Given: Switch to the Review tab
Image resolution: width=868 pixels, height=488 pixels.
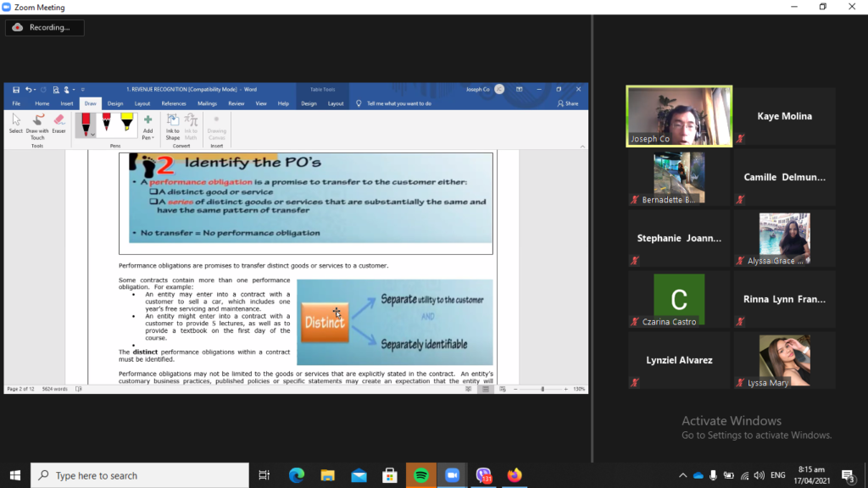Looking at the screenshot, I should [236, 103].
